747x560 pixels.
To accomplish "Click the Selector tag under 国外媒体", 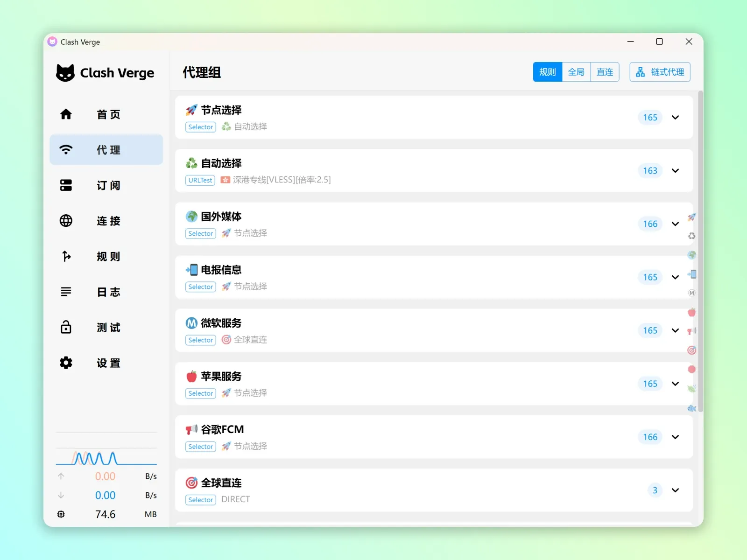I will 201,233.
